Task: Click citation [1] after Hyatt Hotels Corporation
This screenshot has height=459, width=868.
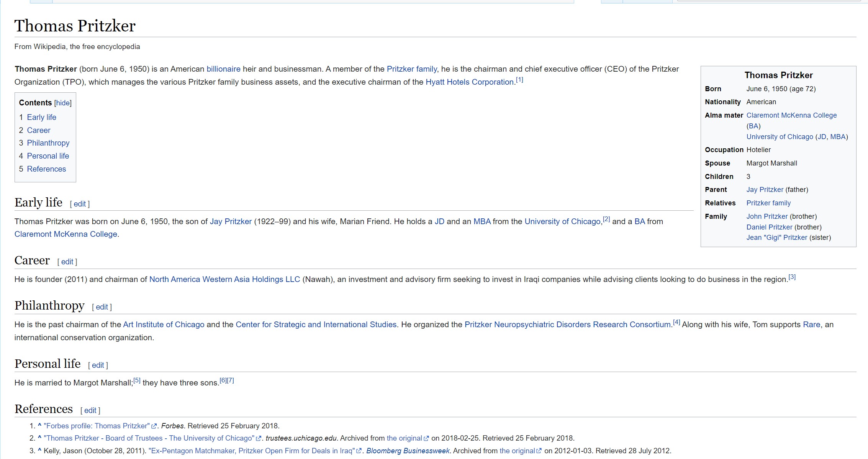Action: coord(519,80)
